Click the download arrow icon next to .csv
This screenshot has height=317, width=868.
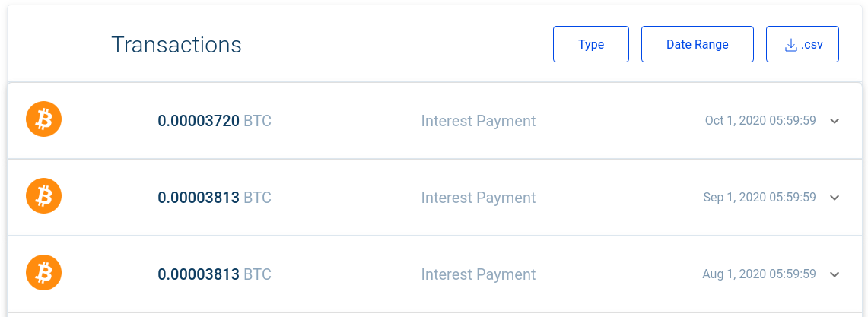point(790,45)
